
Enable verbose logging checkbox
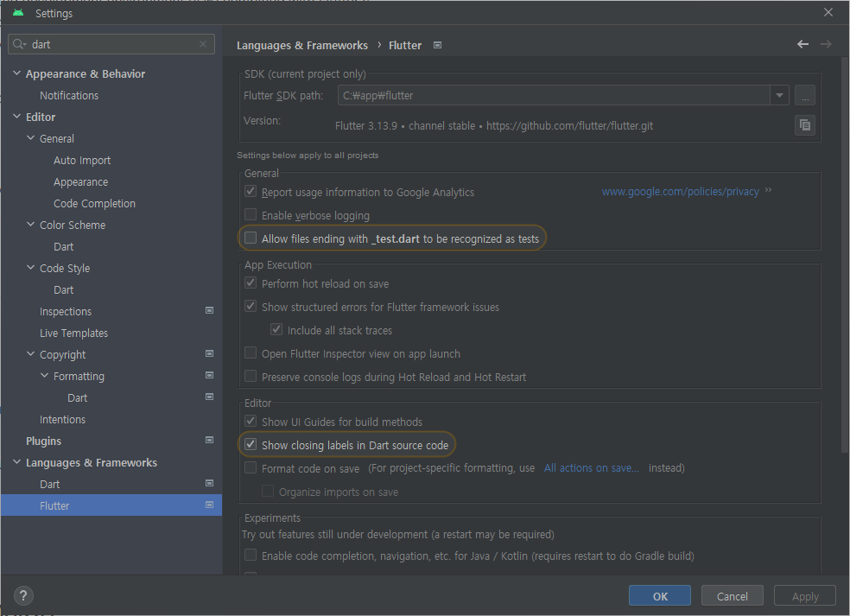point(251,215)
